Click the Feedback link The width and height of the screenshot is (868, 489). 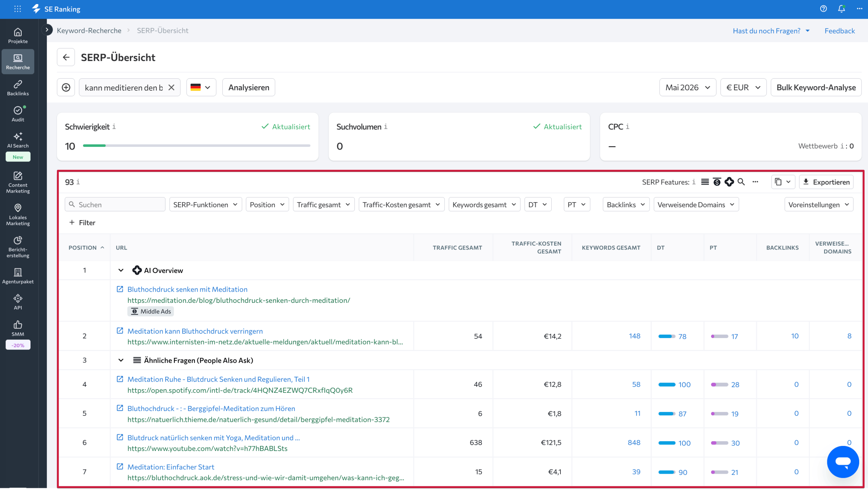[x=840, y=31]
